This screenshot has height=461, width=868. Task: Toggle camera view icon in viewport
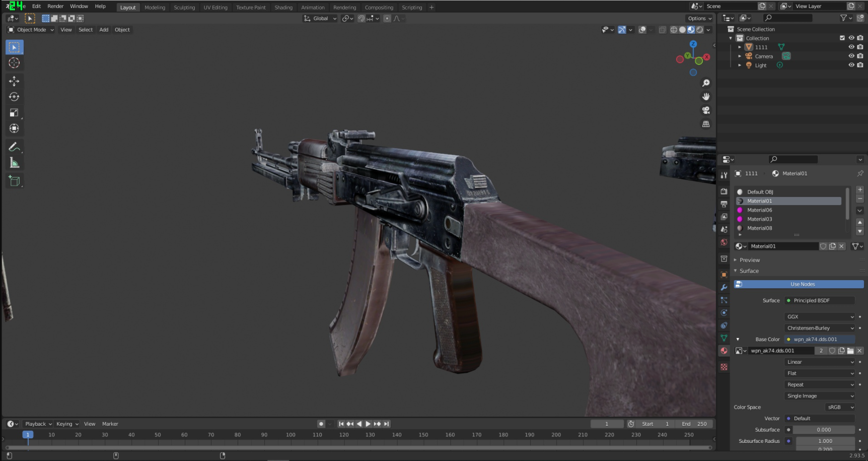[706, 110]
